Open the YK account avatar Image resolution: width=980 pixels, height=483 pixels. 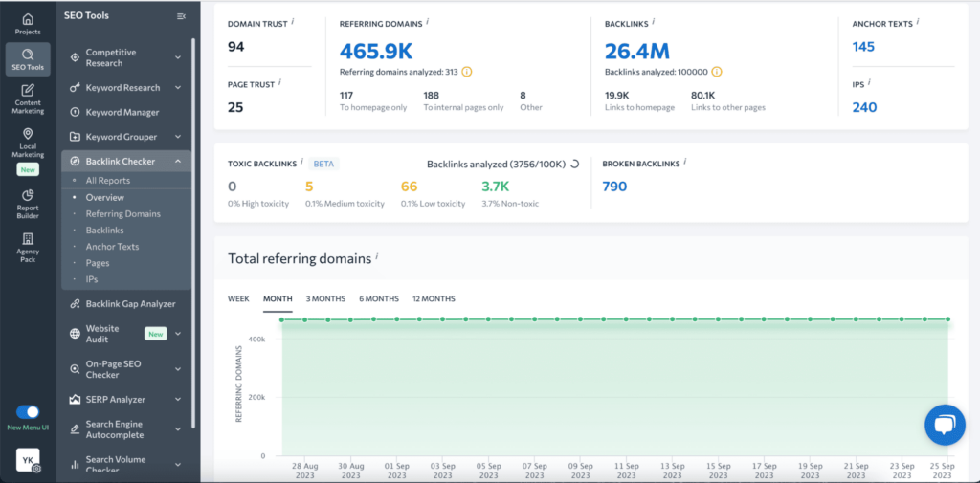(28, 460)
